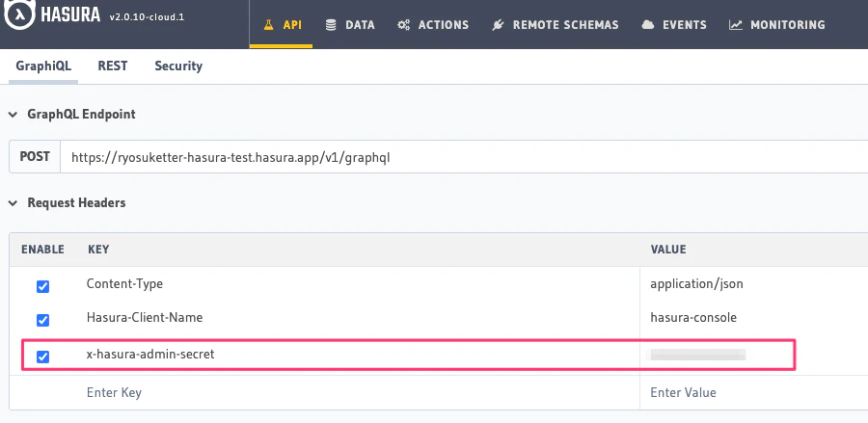Viewport: 868px width, 423px height.
Task: Uncheck the Hasura-Client-Name header
Action: click(42, 320)
